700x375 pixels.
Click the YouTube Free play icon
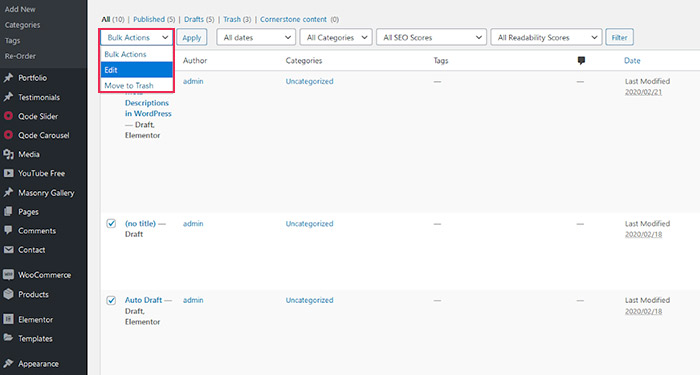[x=8, y=173]
